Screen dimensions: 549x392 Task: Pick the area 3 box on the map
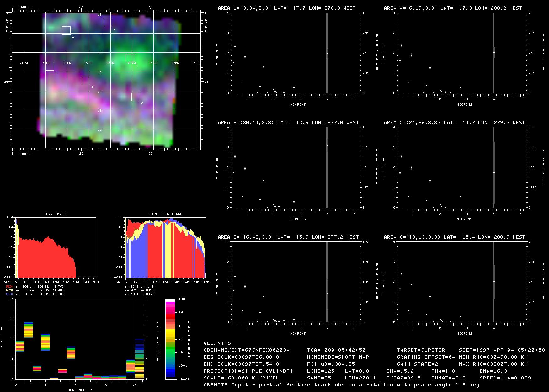tap(130, 58)
